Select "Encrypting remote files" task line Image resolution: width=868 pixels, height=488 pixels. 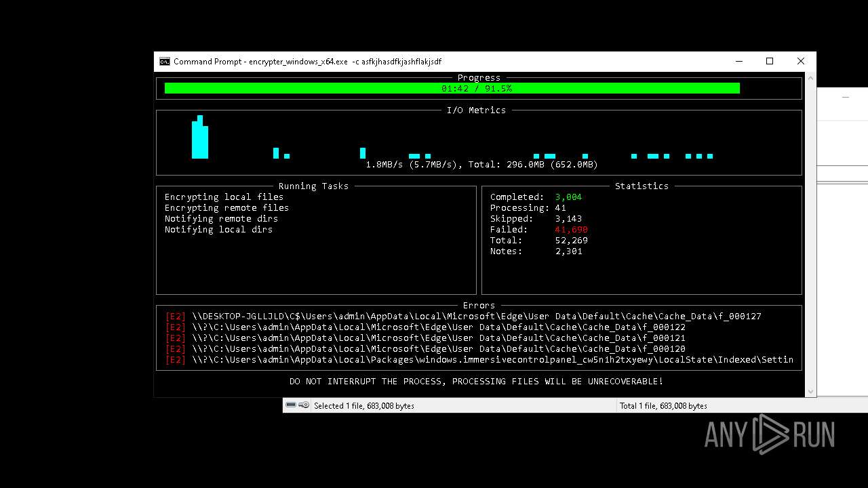(x=227, y=208)
